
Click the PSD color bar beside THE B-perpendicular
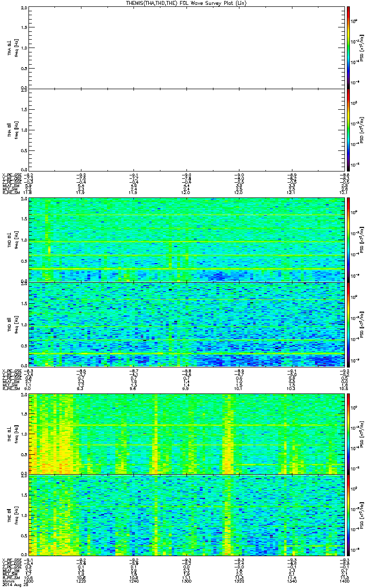click(x=348, y=434)
